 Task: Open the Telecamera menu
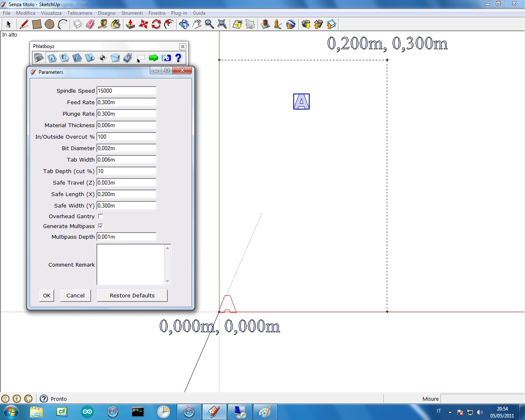(x=80, y=13)
